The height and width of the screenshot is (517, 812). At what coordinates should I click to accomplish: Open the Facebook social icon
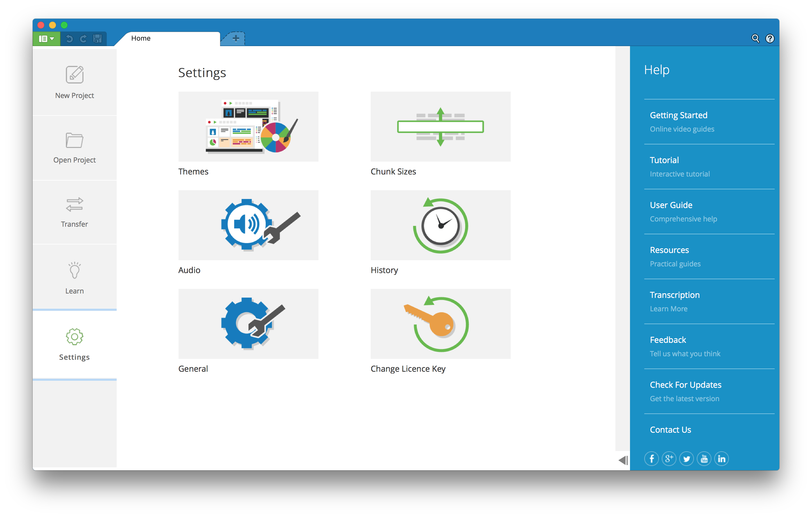[652, 459]
